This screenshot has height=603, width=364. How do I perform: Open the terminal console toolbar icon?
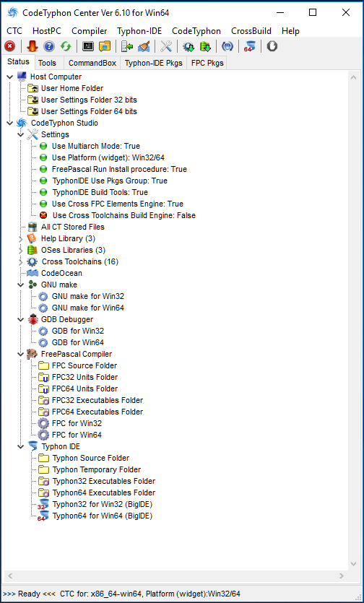[88, 46]
